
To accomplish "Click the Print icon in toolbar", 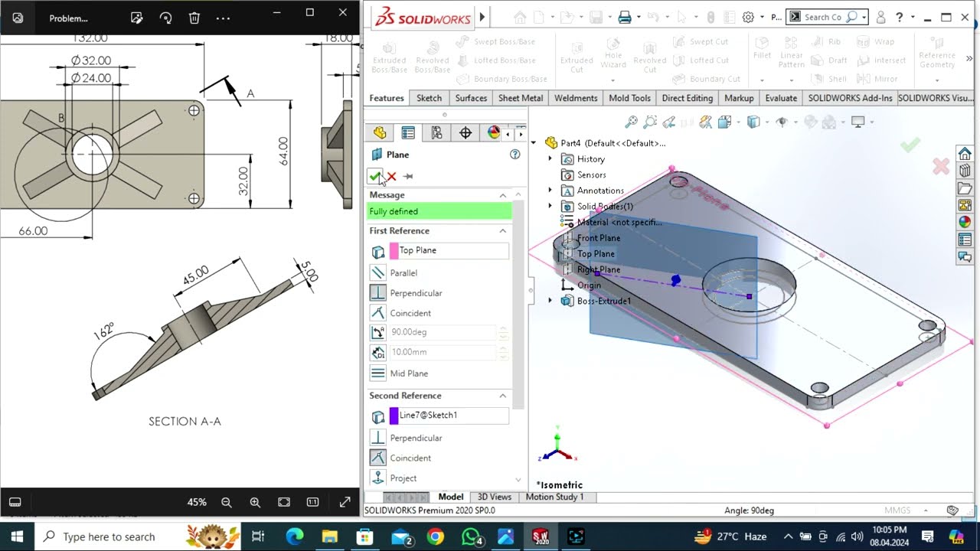I will click(x=625, y=17).
